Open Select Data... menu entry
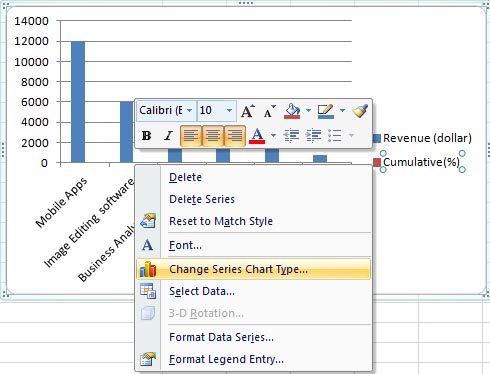The height and width of the screenshot is (374, 490). click(x=253, y=291)
